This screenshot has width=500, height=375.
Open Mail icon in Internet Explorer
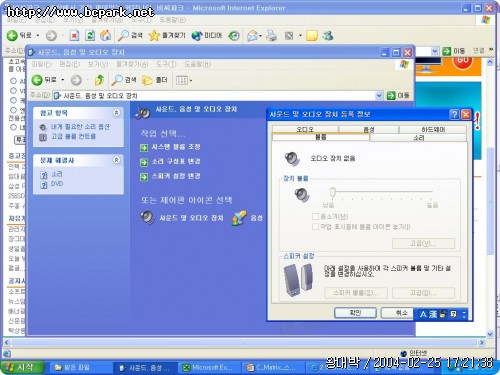pos(252,35)
